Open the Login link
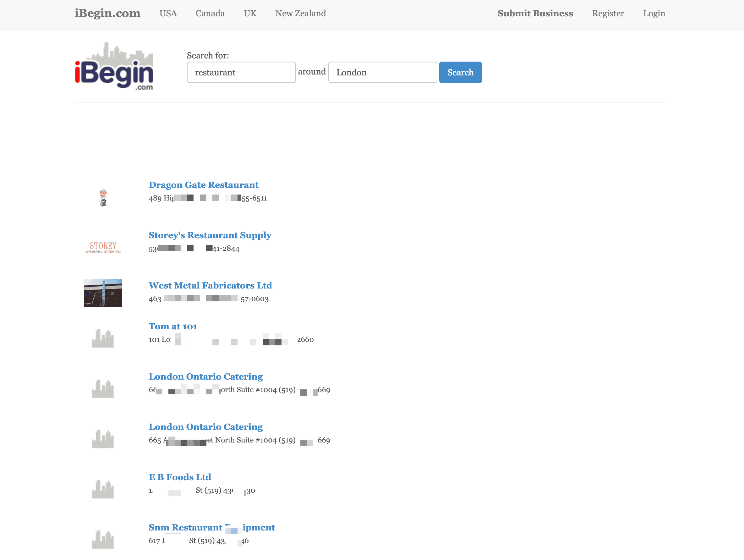 coord(654,14)
